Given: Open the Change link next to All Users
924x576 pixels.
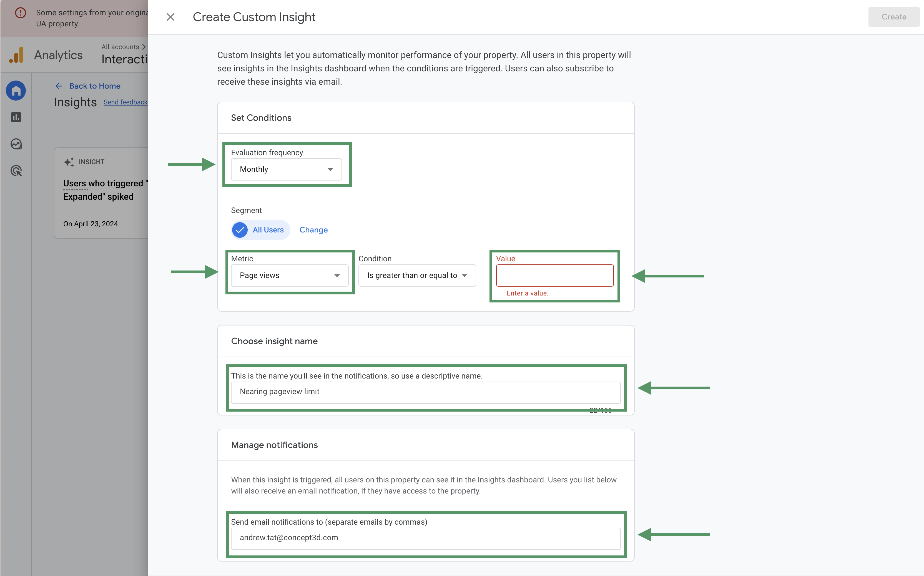Looking at the screenshot, I should 313,230.
